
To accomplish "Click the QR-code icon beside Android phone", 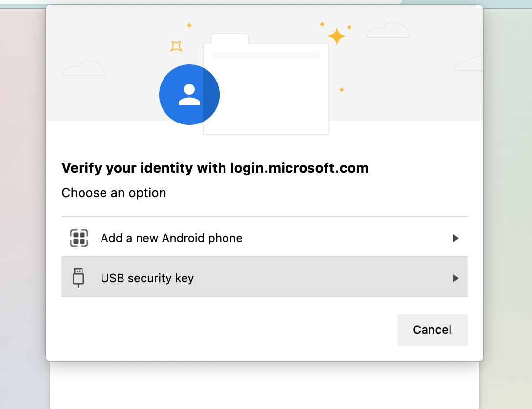I will click(x=79, y=238).
